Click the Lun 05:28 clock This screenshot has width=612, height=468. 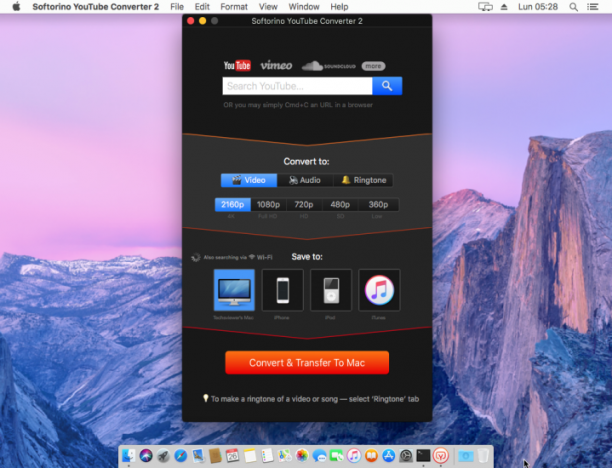pyautogui.click(x=538, y=7)
